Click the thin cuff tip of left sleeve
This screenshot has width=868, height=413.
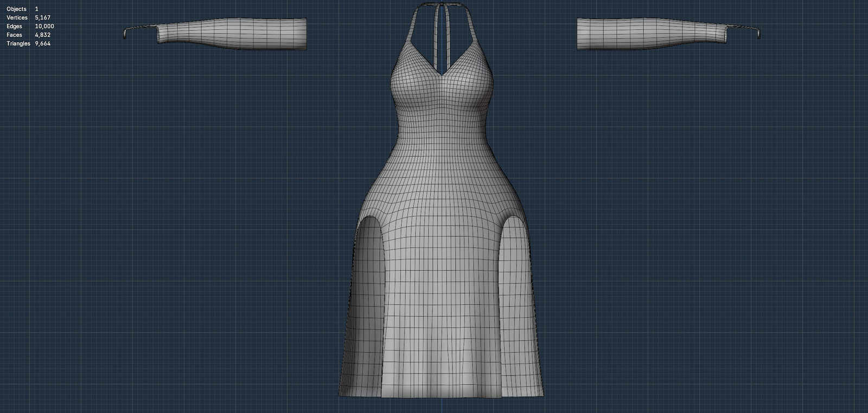coord(126,33)
